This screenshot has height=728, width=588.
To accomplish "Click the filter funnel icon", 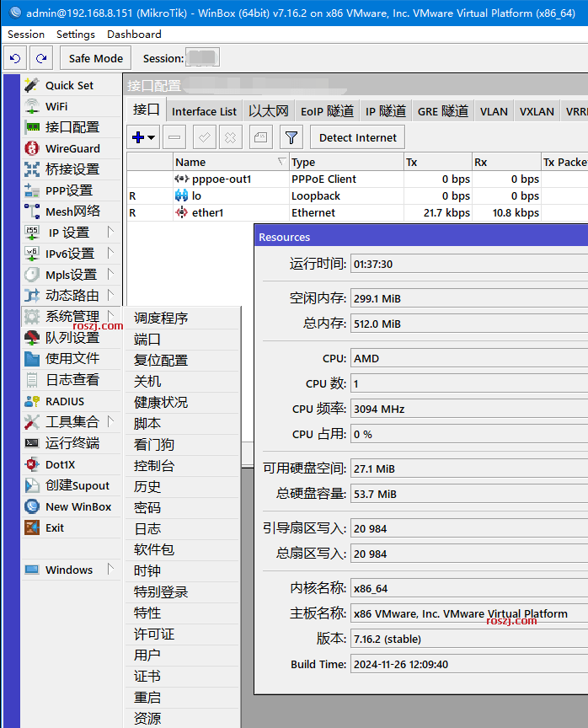I will click(291, 137).
